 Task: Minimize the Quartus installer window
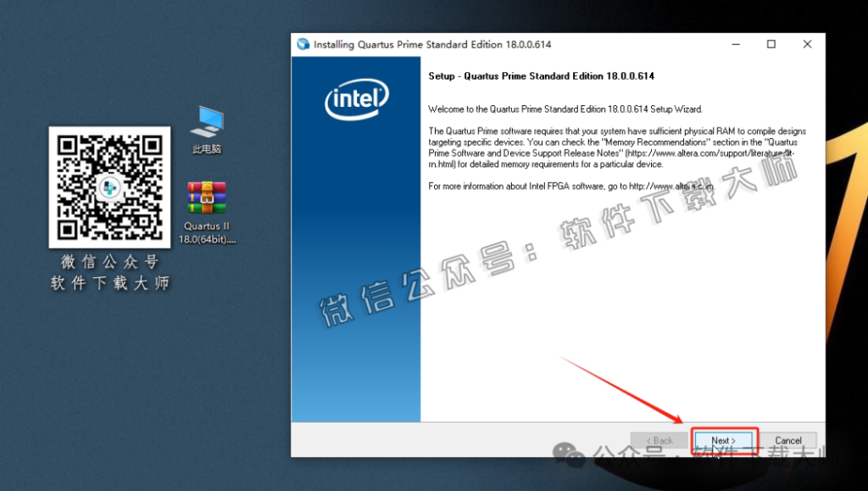point(735,43)
